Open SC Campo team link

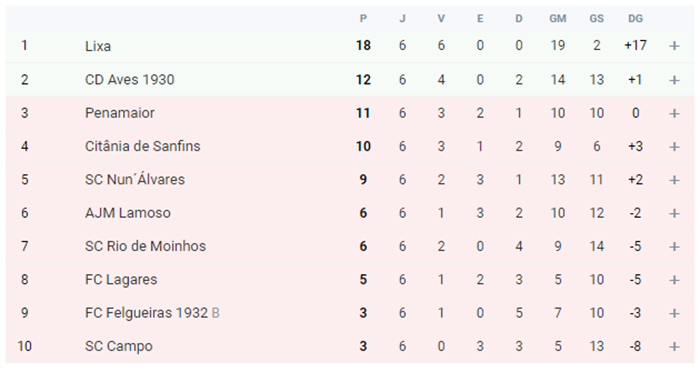click(x=119, y=346)
